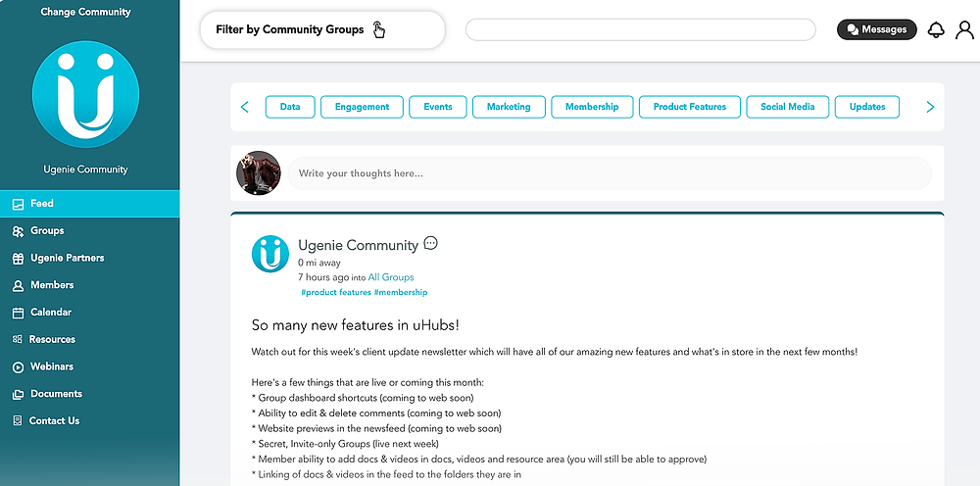Filter feed by Social Media tag
980x486 pixels.
tap(788, 107)
